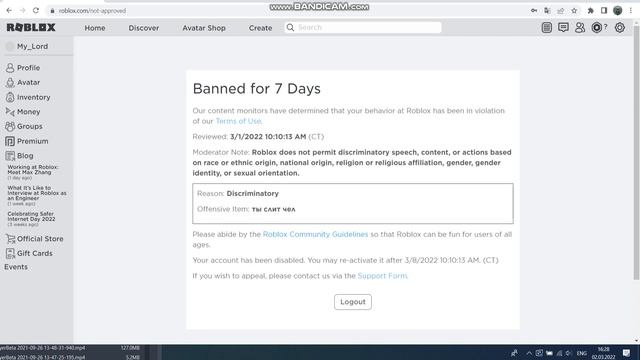The image size is (640, 360).
Task: Click the reviewed date '3/1/2022 10:10:13 AM'
Action: 268,137
